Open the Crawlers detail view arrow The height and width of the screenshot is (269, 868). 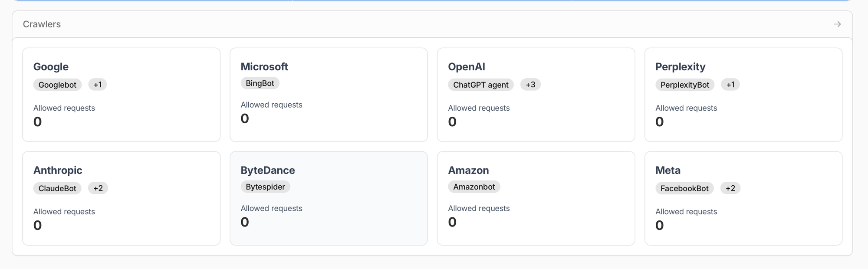point(836,24)
